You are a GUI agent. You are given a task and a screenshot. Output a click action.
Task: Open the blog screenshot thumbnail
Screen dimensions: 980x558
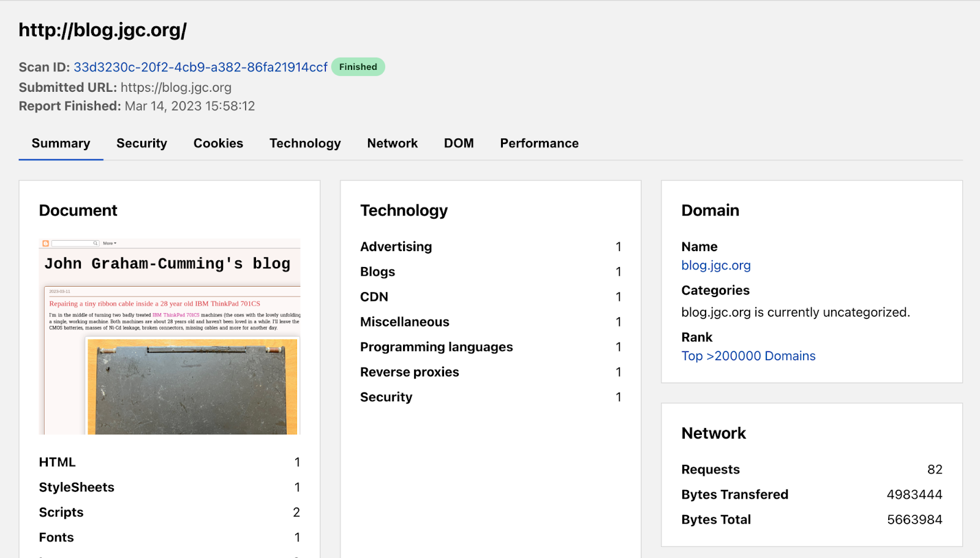coord(170,337)
